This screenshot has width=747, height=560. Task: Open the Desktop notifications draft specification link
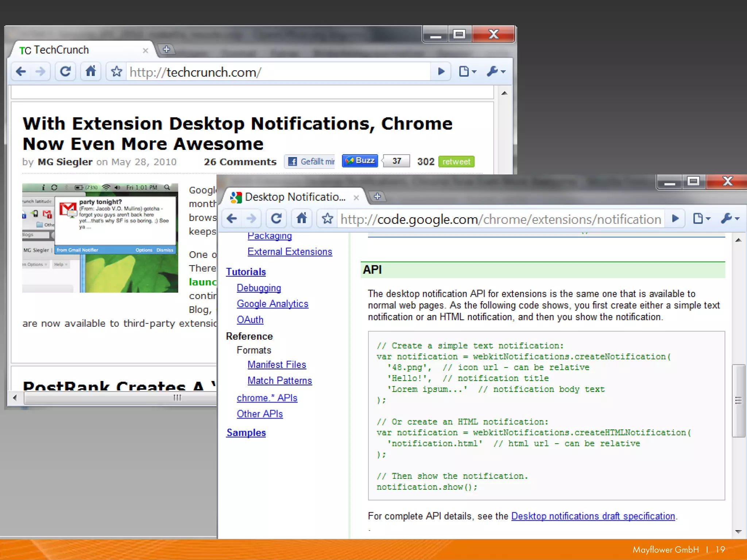(x=593, y=516)
